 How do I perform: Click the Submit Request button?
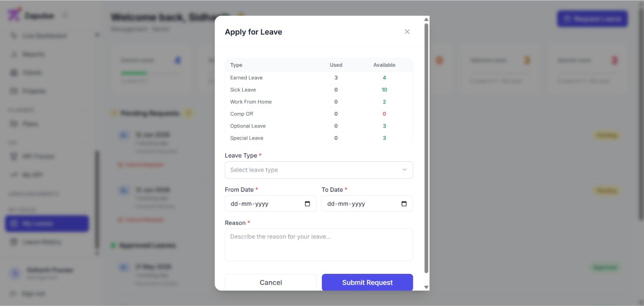point(367,282)
